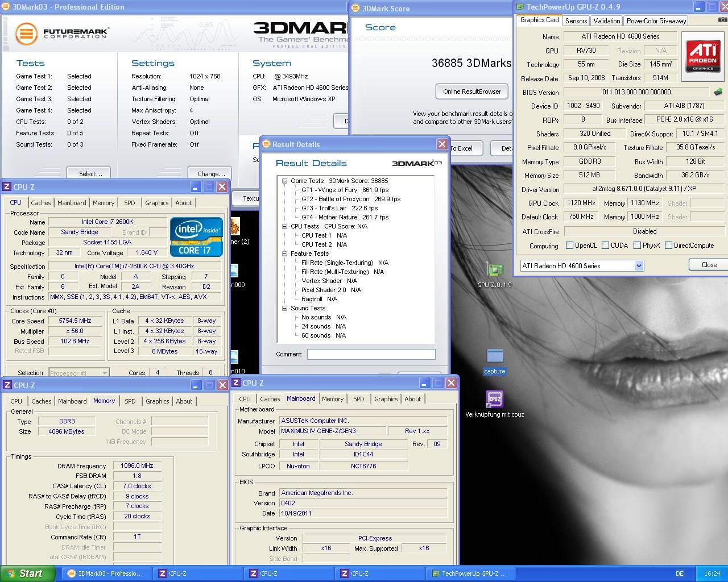Image resolution: width=728 pixels, height=582 pixels.
Task: Open About tab in the CPU-Z Mainboard window
Action: click(413, 399)
